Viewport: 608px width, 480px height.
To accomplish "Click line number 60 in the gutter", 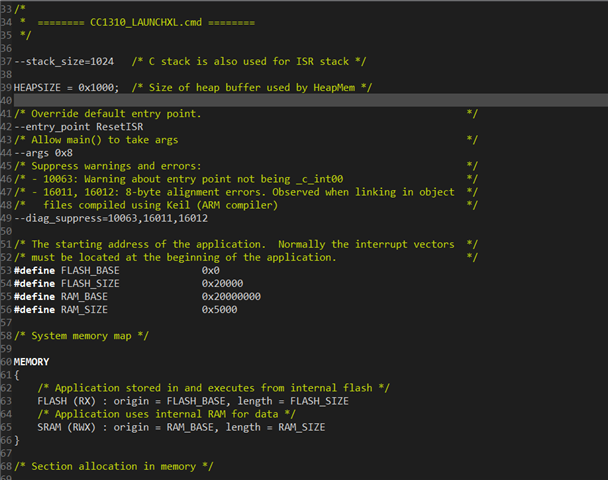I will [x=7, y=361].
